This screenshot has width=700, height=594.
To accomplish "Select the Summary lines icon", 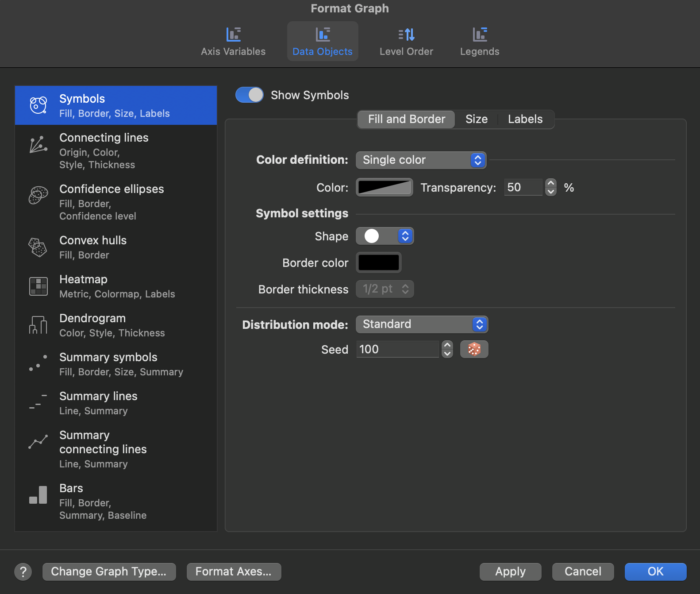I will coord(38,401).
